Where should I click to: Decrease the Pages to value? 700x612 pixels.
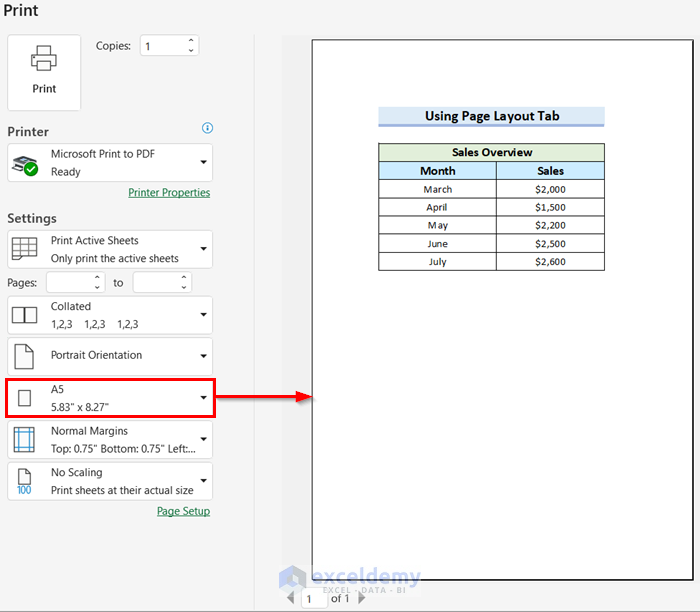(x=184, y=287)
